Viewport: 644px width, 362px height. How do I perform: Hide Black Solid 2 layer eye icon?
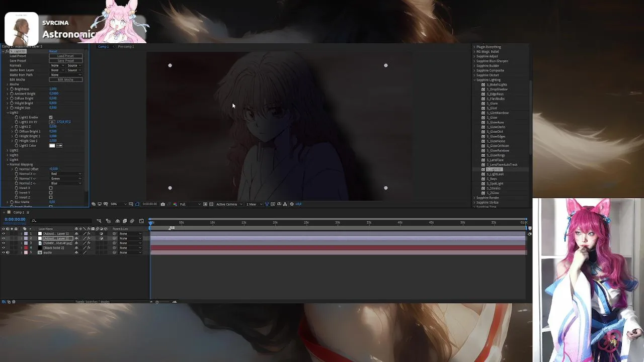tap(4, 248)
